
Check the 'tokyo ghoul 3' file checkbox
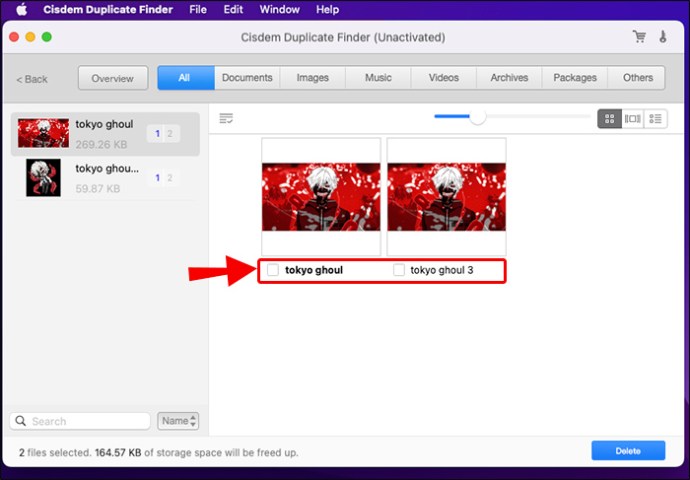(399, 270)
